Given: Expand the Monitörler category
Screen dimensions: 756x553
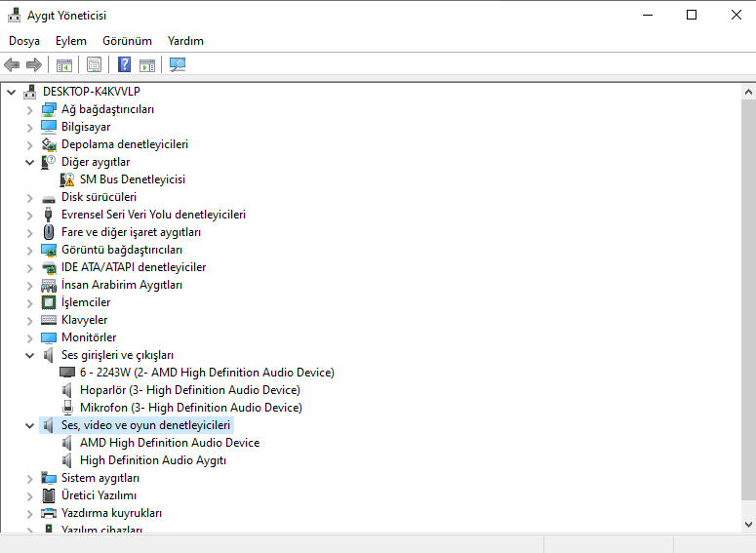Looking at the screenshot, I should point(30,338).
